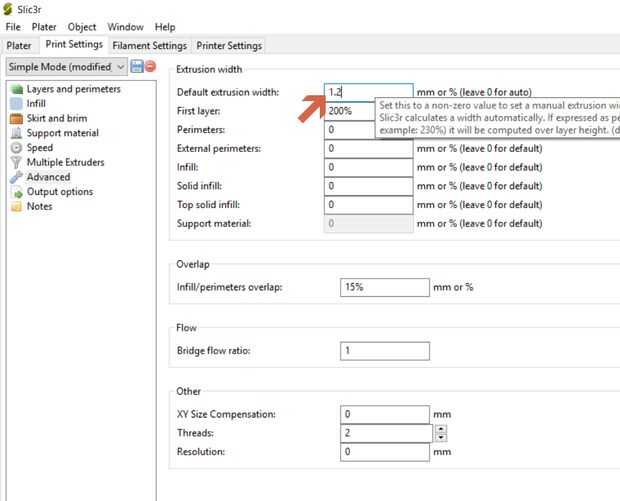Decrease the Threads value with down arrow

point(441,437)
